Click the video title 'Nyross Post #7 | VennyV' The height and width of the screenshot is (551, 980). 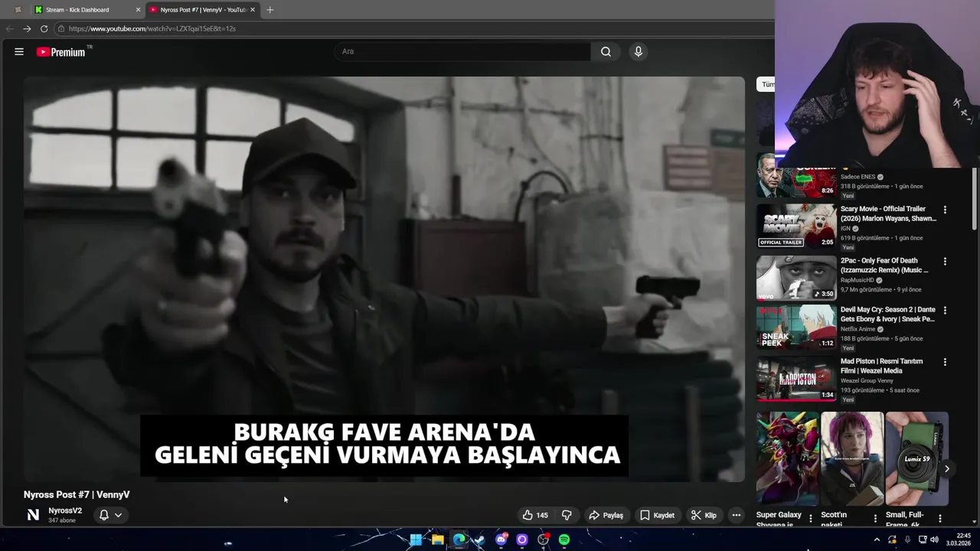tap(77, 495)
